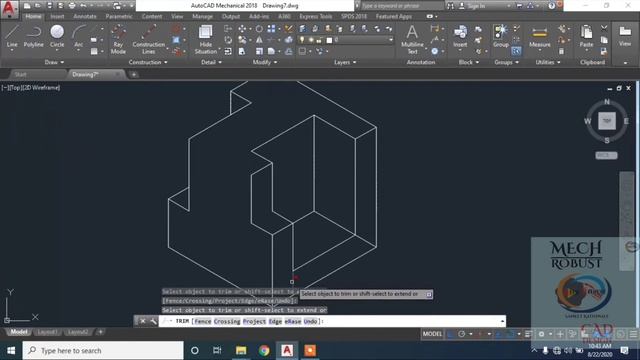Viewport: 640px width, 360px height.
Task: Click the Fence option in TRIM prompt
Action: [203, 321]
